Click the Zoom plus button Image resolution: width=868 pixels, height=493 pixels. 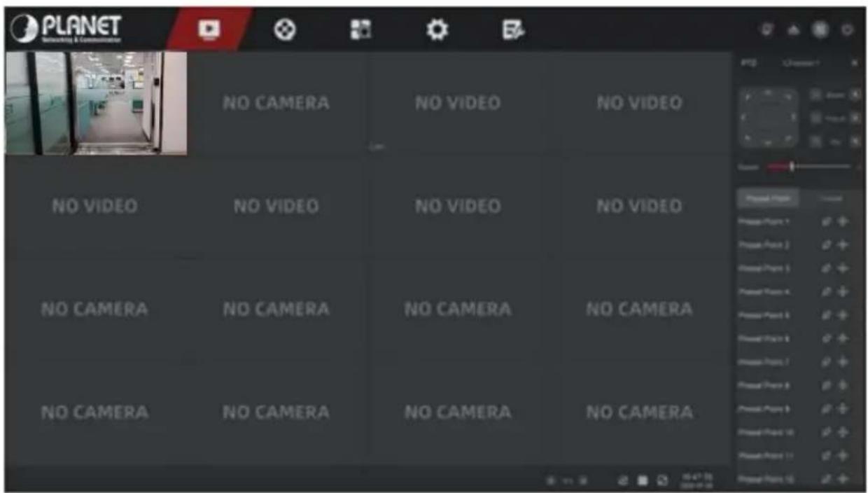[855, 95]
